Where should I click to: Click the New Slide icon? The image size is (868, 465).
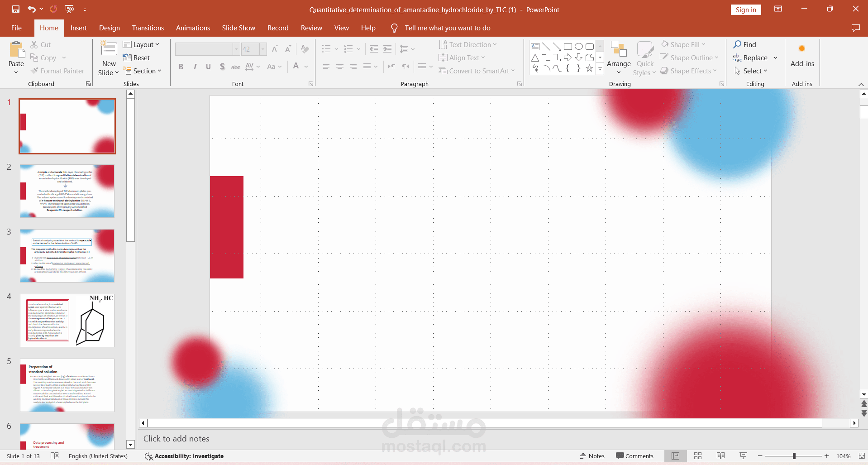[109, 49]
